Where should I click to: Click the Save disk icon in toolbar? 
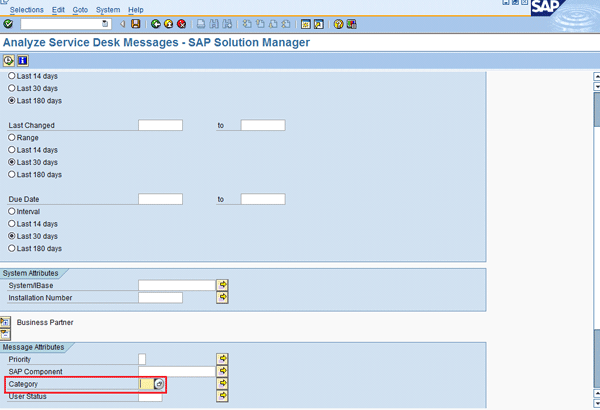tap(135, 24)
